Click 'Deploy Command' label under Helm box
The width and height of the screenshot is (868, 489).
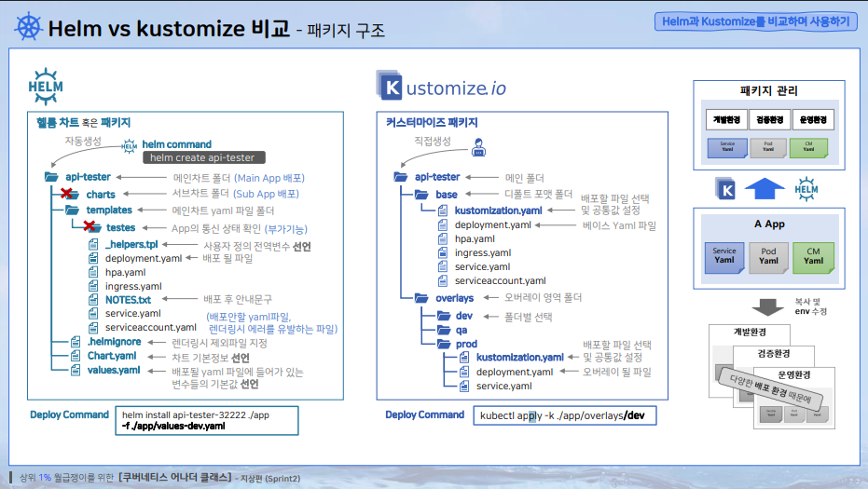click(69, 414)
